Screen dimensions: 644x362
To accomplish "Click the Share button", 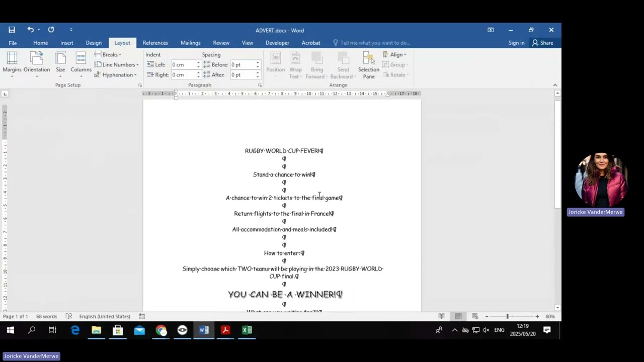I will point(543,43).
